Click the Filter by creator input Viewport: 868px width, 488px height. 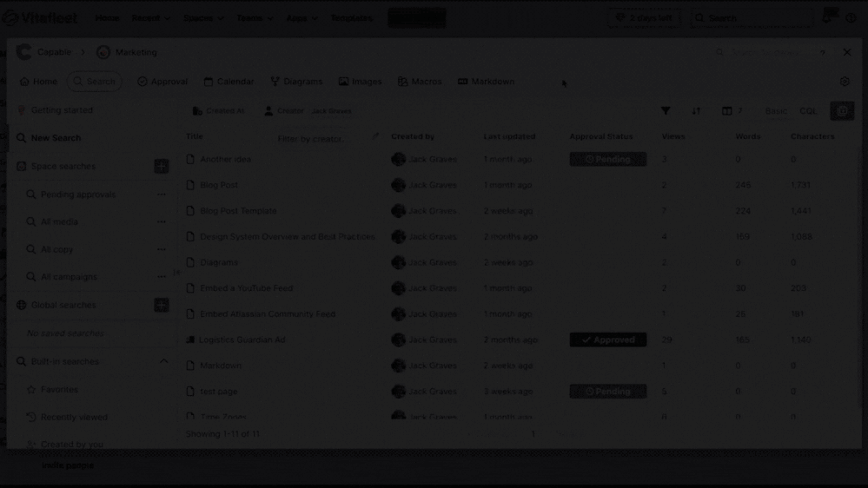327,138
